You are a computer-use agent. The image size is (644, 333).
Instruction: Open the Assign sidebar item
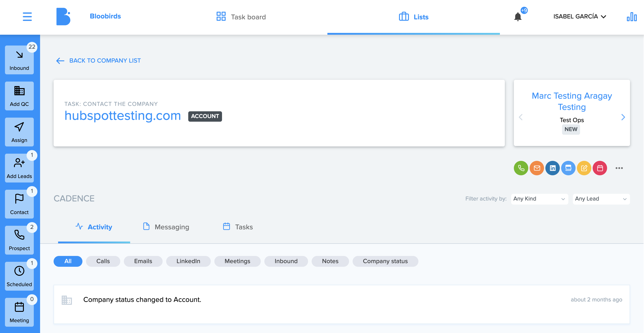tap(19, 132)
